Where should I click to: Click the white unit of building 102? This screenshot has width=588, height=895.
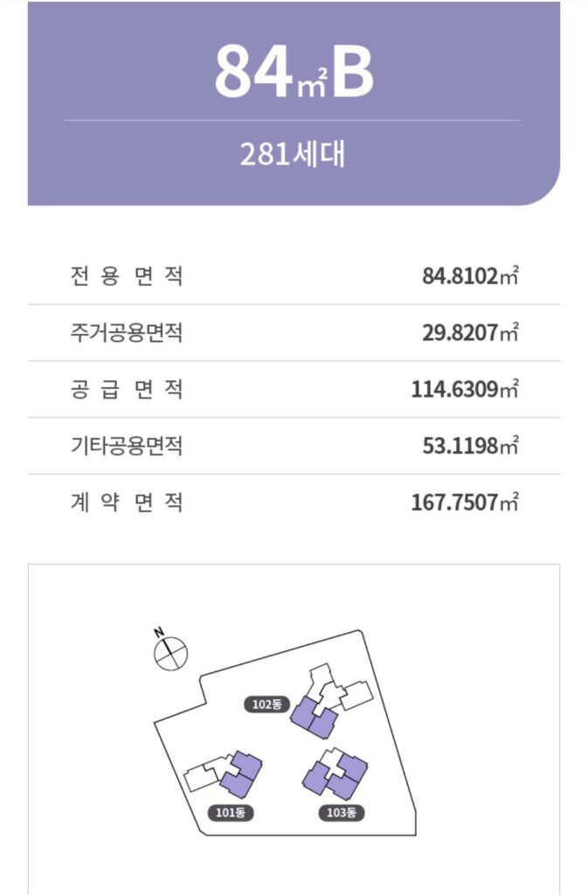click(342, 687)
